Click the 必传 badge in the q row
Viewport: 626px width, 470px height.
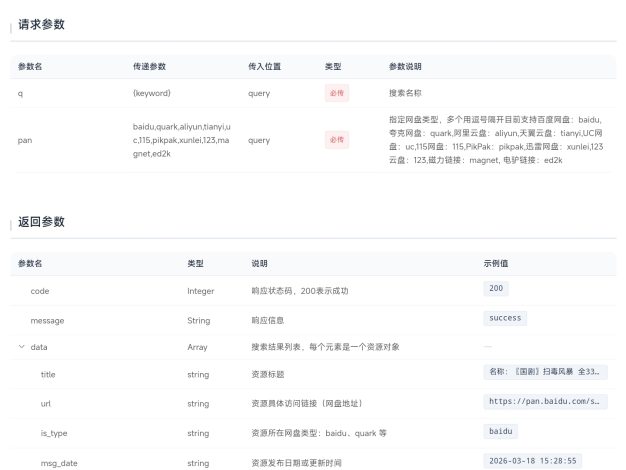[x=337, y=93]
